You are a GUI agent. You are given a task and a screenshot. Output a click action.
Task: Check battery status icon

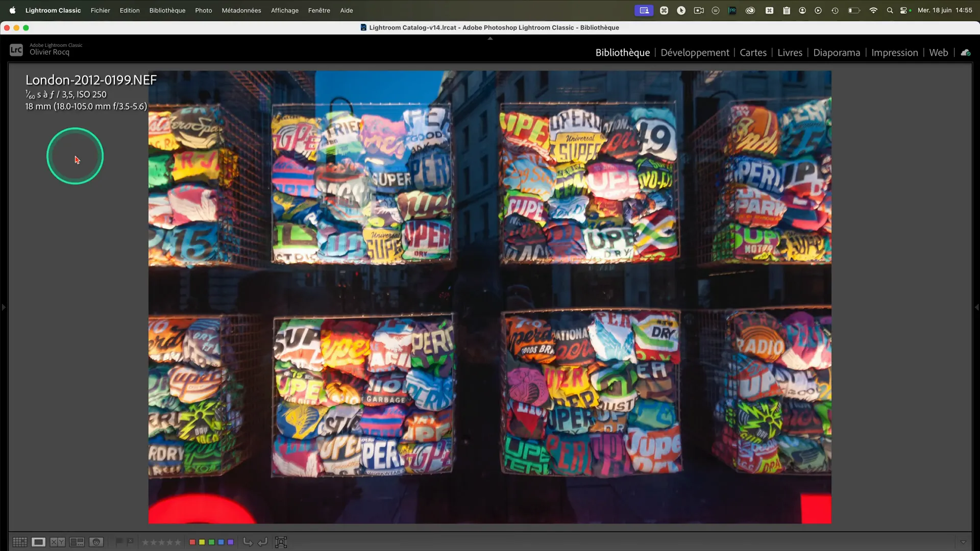[x=854, y=10]
